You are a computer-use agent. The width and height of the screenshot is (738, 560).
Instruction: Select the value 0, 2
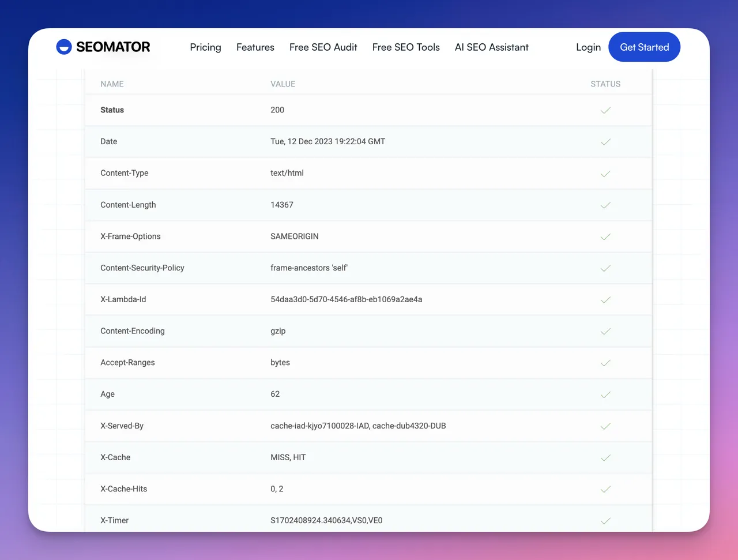(x=277, y=488)
